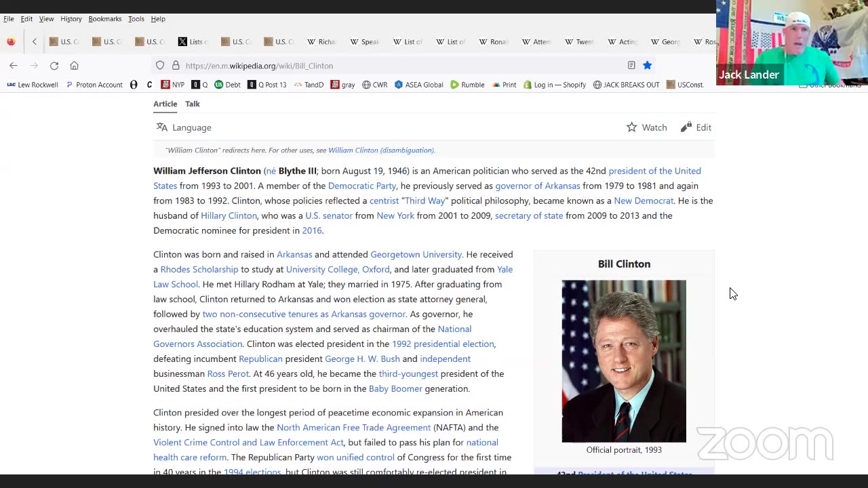The image size is (868, 488).
Task: Open the Third Way link
Action: 425,201
